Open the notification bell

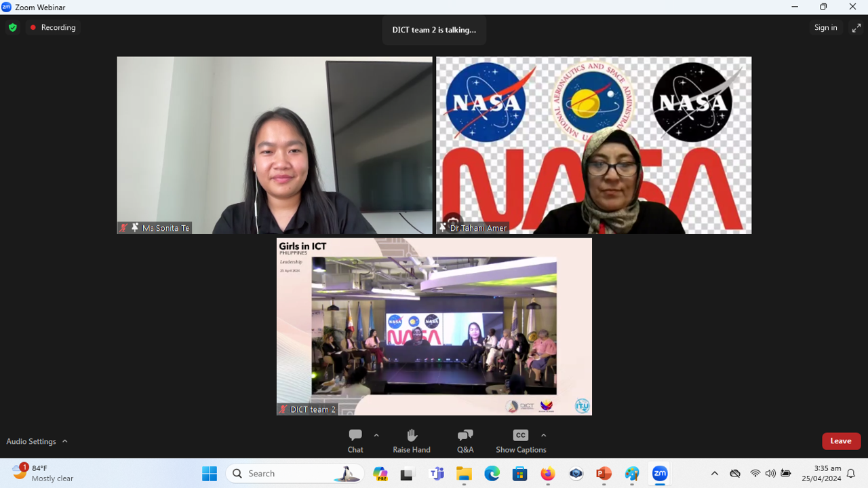(x=851, y=474)
